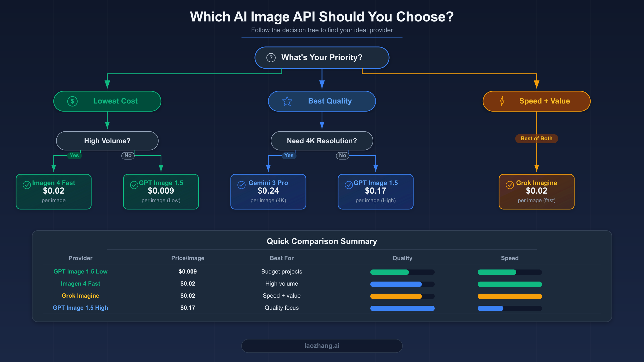Click the checkmark icon on GPT Image 1.5 Low card
The width and height of the screenshot is (644, 362).
(134, 185)
